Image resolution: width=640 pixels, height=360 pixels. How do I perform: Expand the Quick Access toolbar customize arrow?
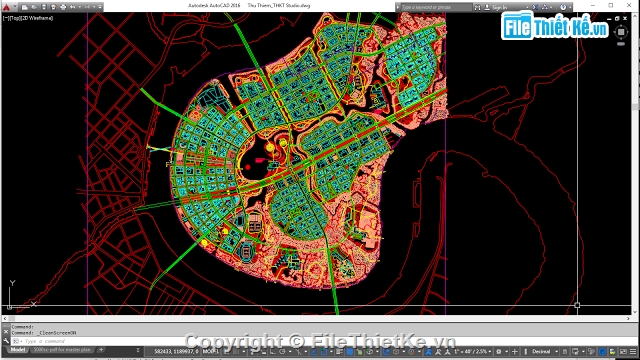click(100, 7)
